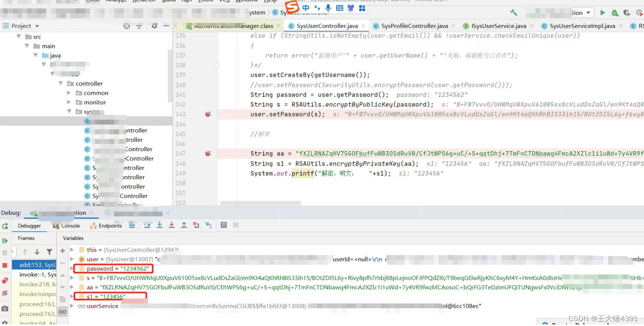Click the fold marker at line 138
Image resolution: width=644 pixels, height=326 pixels.
tap(217, 65)
